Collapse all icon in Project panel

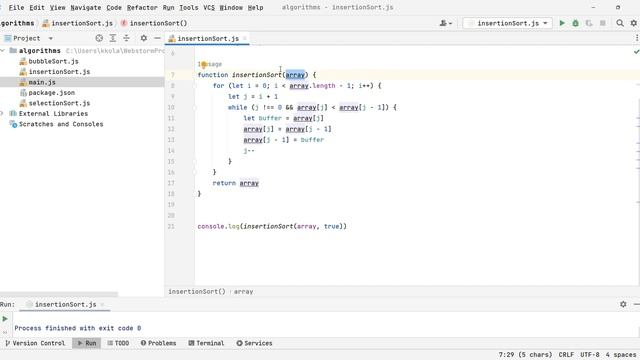point(127,38)
